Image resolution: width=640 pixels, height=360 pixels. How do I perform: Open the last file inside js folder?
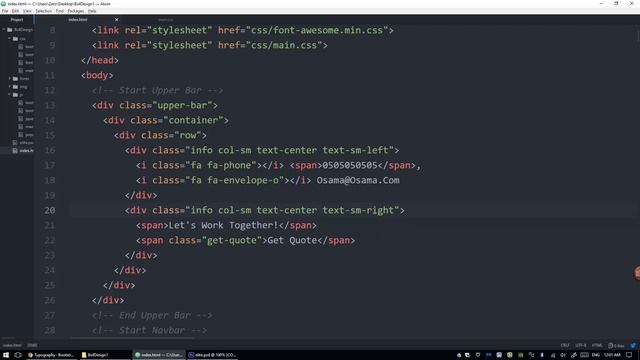coord(26,134)
